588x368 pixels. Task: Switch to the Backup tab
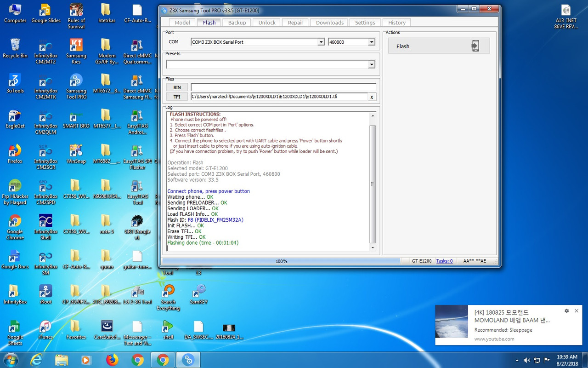[x=237, y=23]
